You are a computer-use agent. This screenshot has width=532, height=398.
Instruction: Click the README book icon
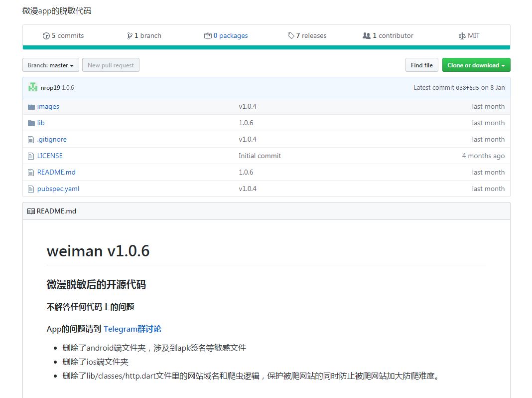pyautogui.click(x=31, y=211)
